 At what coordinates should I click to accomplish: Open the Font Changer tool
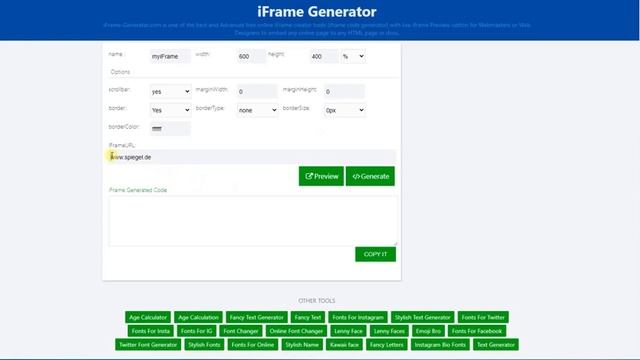241,331
